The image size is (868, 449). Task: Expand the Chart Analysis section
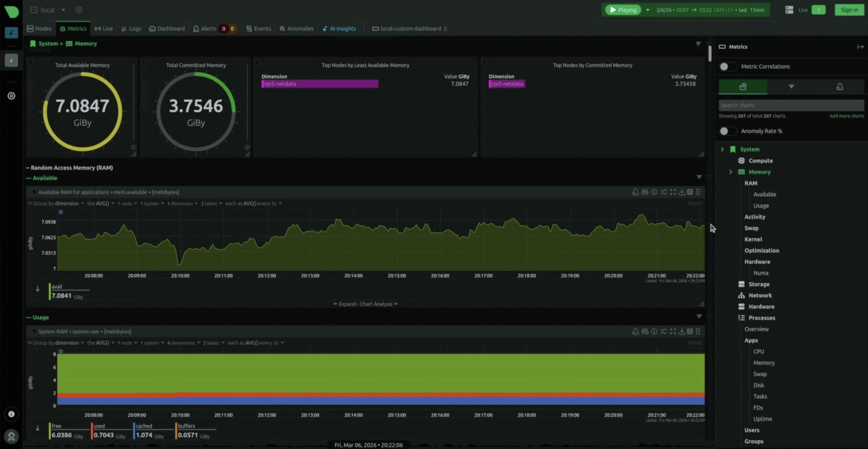pos(365,304)
